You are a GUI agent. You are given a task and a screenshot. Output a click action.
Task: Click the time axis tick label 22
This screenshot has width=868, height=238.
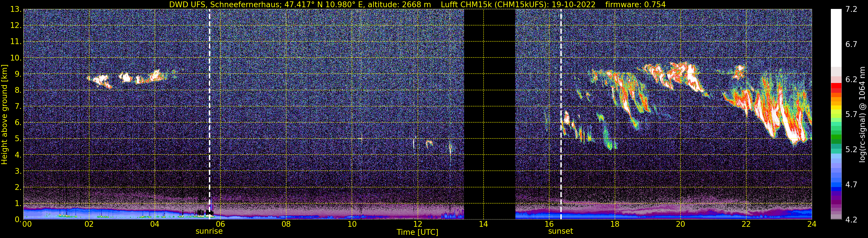click(x=746, y=224)
